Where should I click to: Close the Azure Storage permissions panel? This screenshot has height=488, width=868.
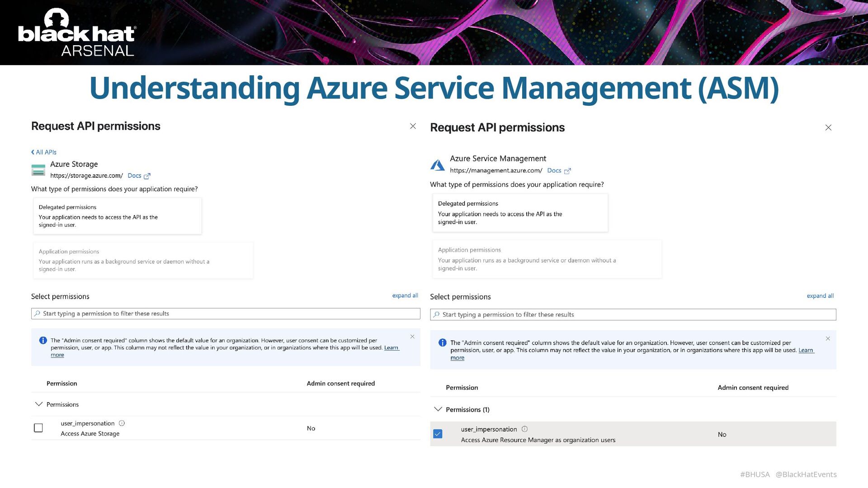(413, 126)
